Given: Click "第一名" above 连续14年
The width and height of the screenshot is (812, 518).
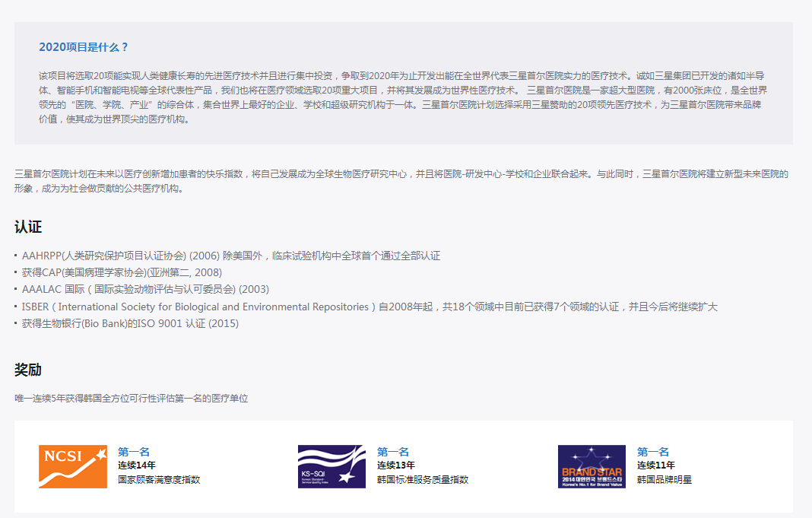Looking at the screenshot, I should pos(134,452).
